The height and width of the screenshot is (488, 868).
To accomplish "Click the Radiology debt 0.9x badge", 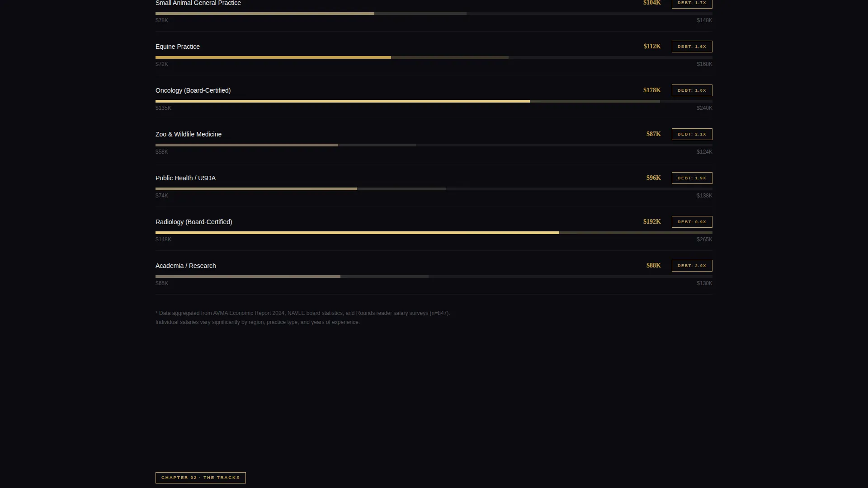I will [692, 222].
